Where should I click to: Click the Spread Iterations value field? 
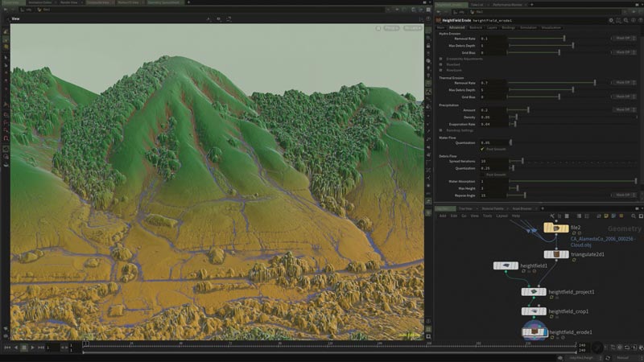tap(493, 162)
